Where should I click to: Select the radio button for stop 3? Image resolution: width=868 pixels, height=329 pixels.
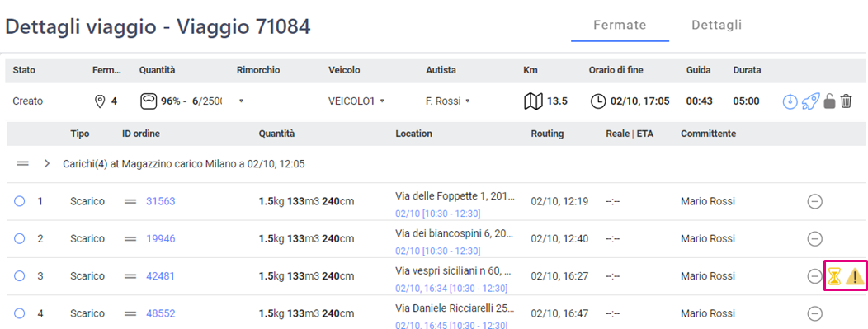pyautogui.click(x=19, y=275)
